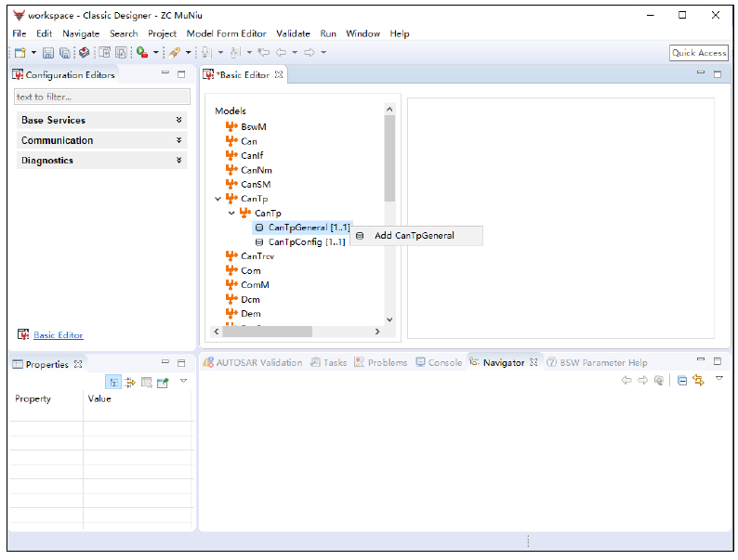
Task: Click the Next Annotation toolbar icon
Action: 206,53
